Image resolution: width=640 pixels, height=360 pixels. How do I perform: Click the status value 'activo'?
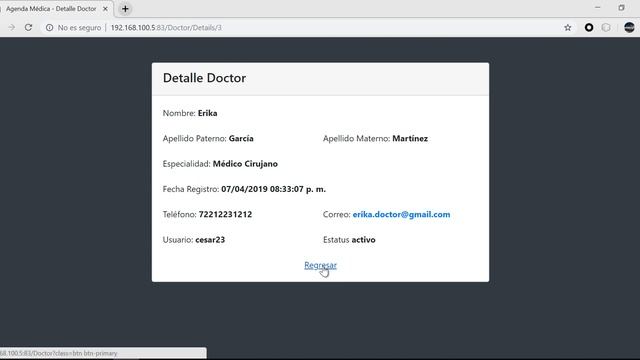[x=363, y=240]
